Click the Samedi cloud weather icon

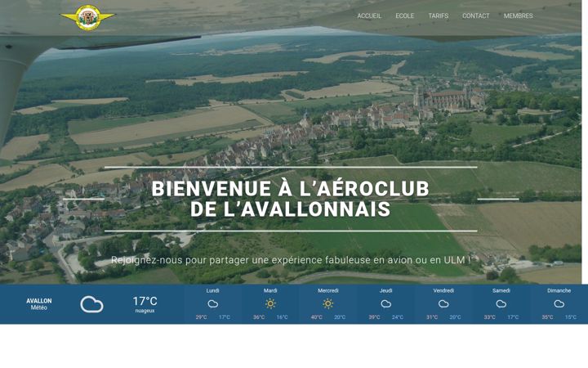pyautogui.click(x=501, y=303)
